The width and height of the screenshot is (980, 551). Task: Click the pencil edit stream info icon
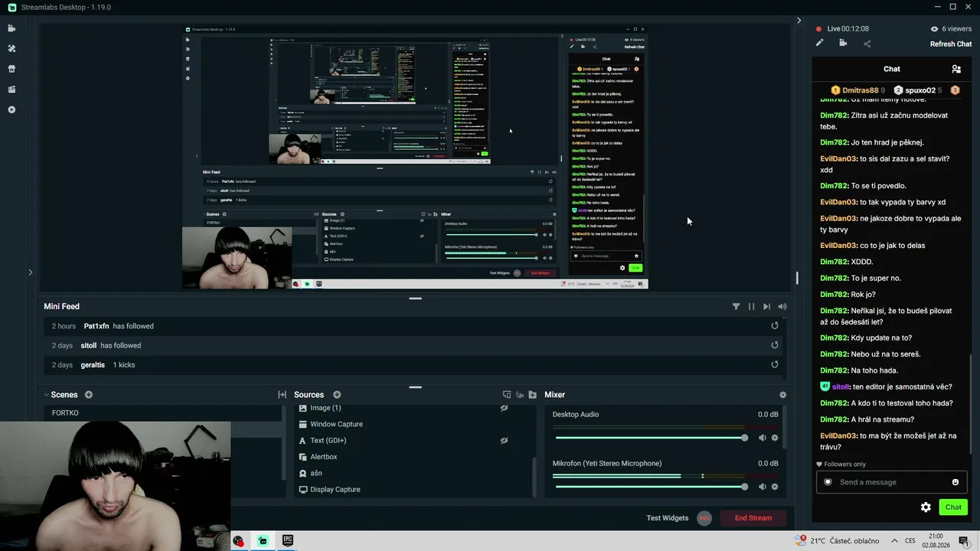coord(819,43)
